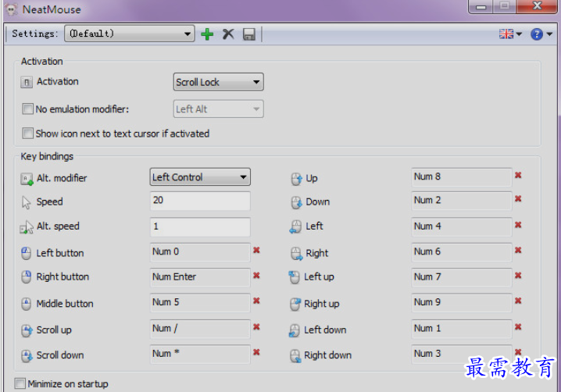Open the blue help question mark menu
Screen dimensions: 561x392
541,34
